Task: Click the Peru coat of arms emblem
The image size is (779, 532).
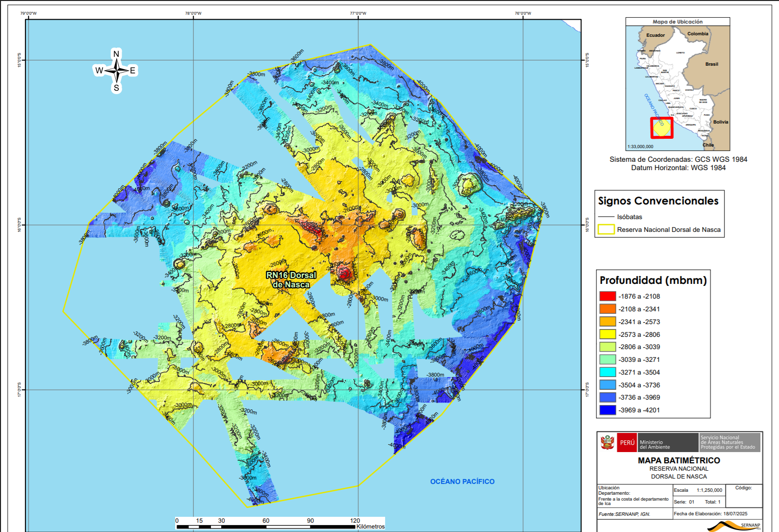Action: click(x=607, y=442)
